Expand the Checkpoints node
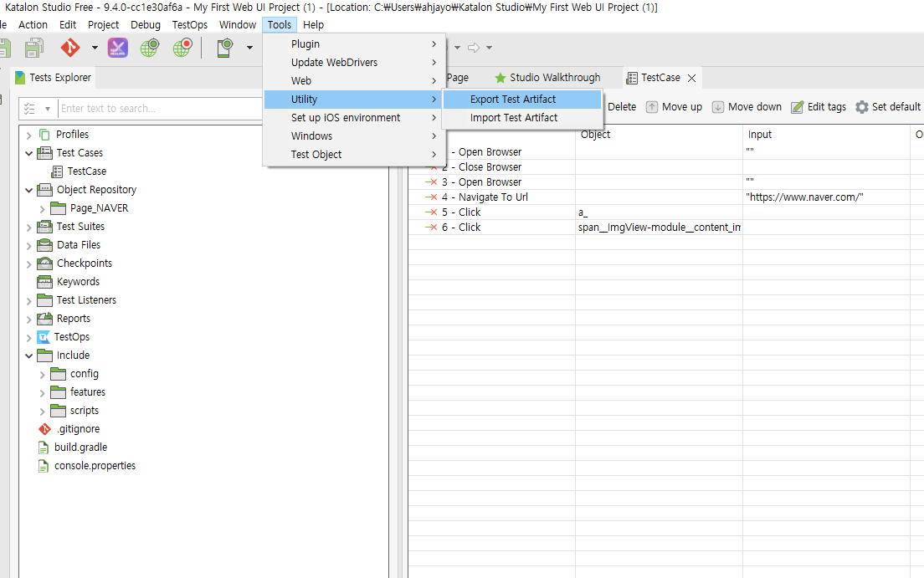Viewport: 924px width, 578px height. pyautogui.click(x=28, y=264)
